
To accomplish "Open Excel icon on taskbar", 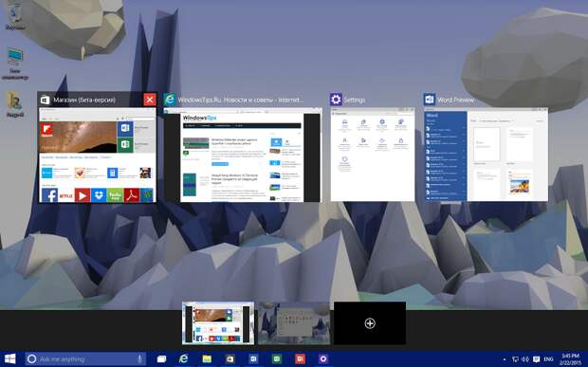I will 277,358.
